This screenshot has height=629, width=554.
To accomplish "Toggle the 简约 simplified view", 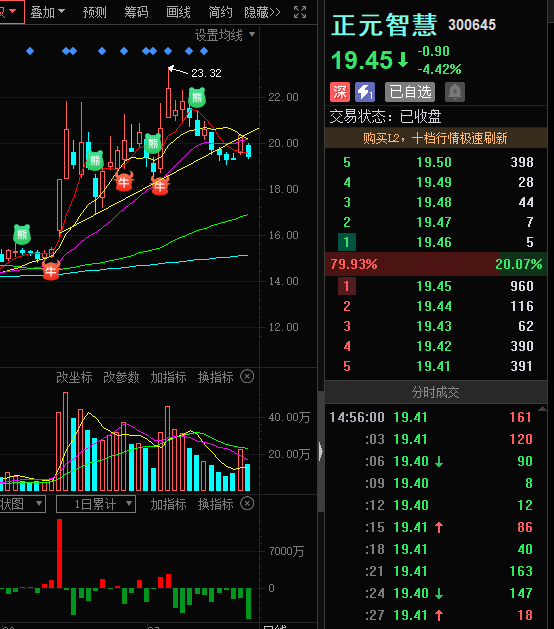I will (220, 12).
